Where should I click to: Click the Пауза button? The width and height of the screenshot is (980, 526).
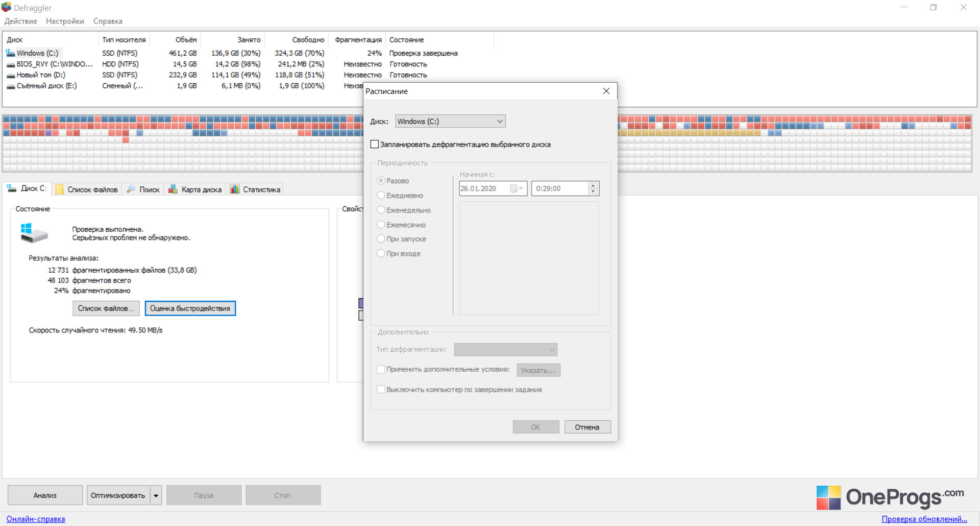[204, 495]
